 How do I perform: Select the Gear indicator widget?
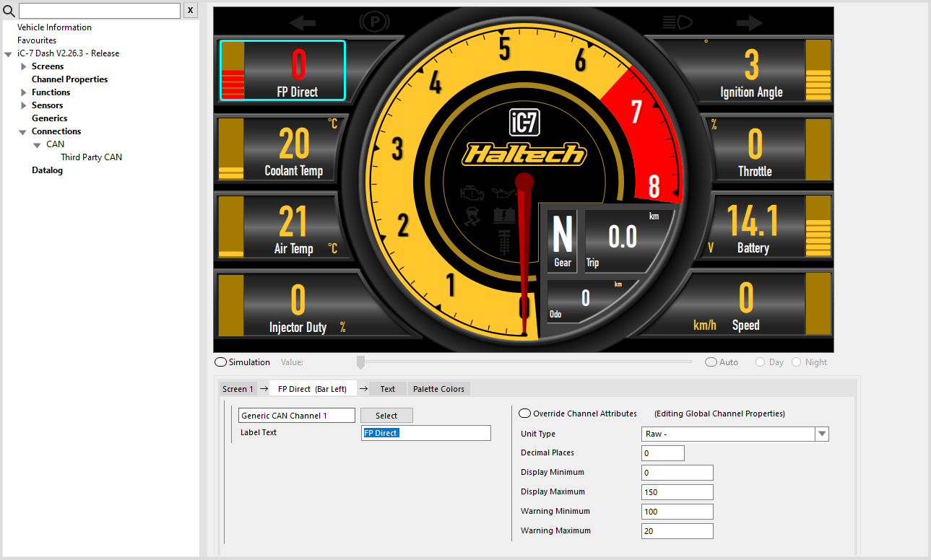point(562,242)
